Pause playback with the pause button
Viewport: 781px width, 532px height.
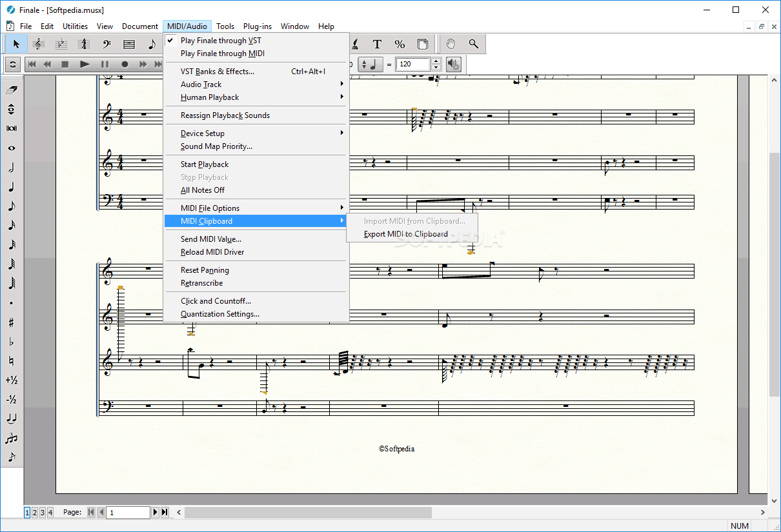[x=105, y=64]
